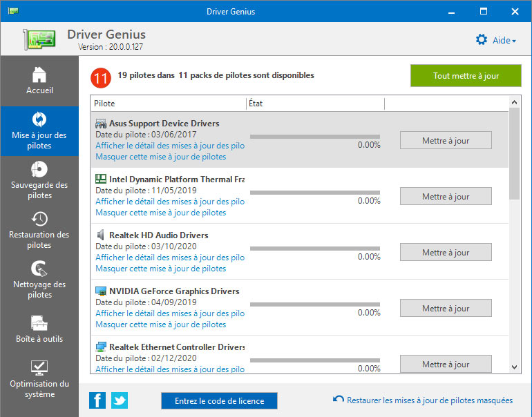
Task: Select Date du pilote : 11/05/2019
Action: tap(146, 190)
